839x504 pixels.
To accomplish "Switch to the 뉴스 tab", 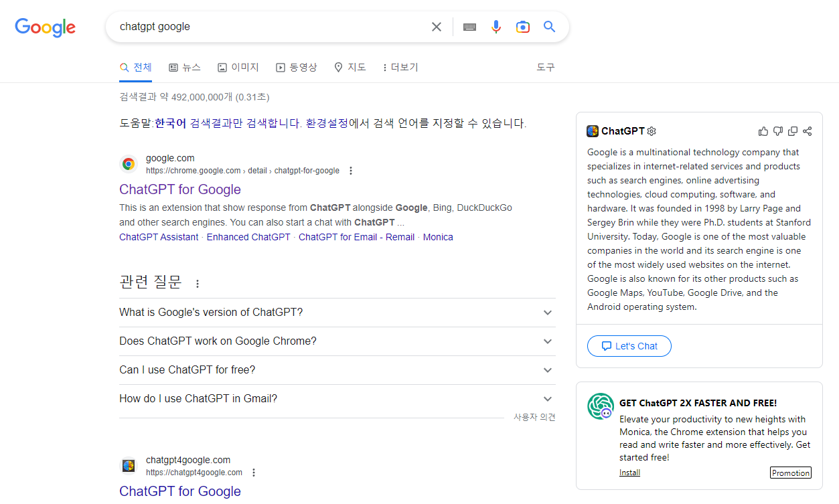I will pos(185,68).
